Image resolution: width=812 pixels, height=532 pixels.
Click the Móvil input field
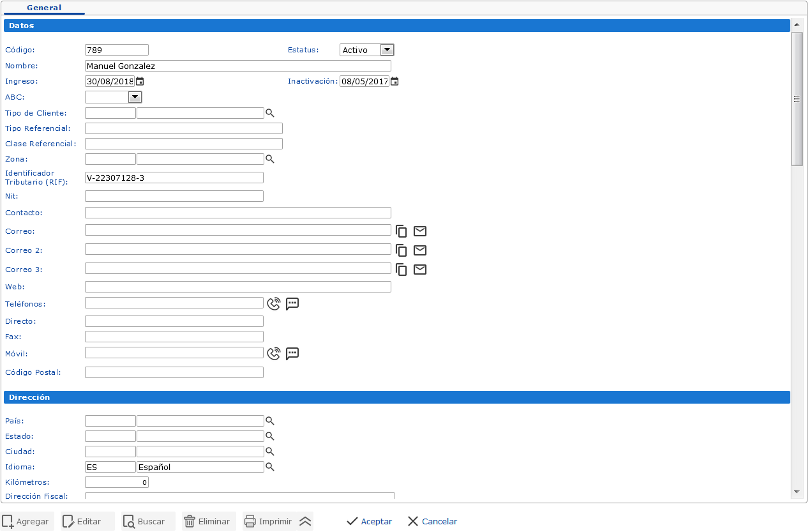tap(174, 353)
